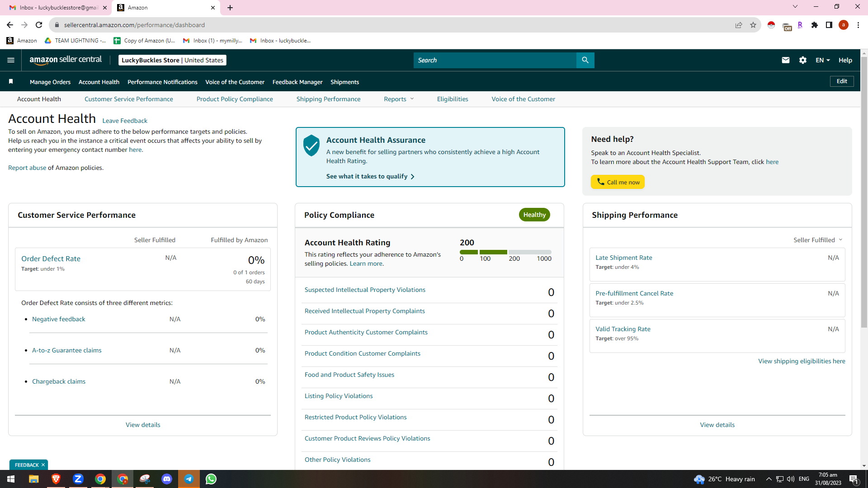Open Telegram from the taskbar
868x488 pixels.
pos(189,479)
